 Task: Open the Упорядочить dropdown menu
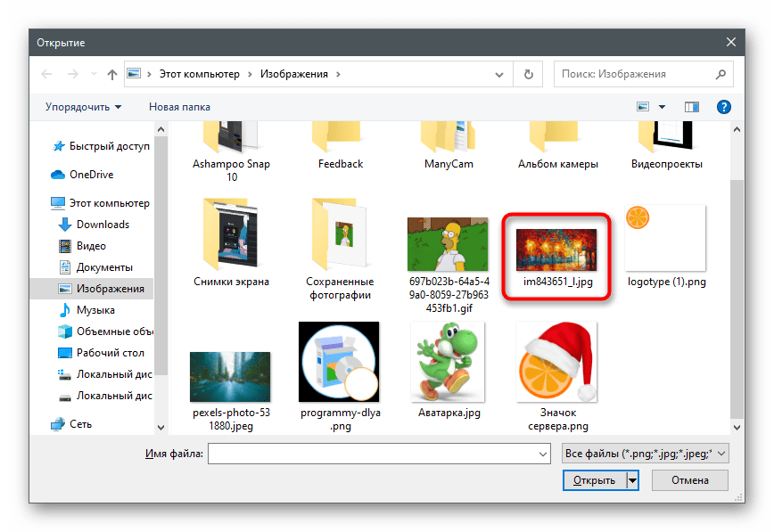click(83, 107)
